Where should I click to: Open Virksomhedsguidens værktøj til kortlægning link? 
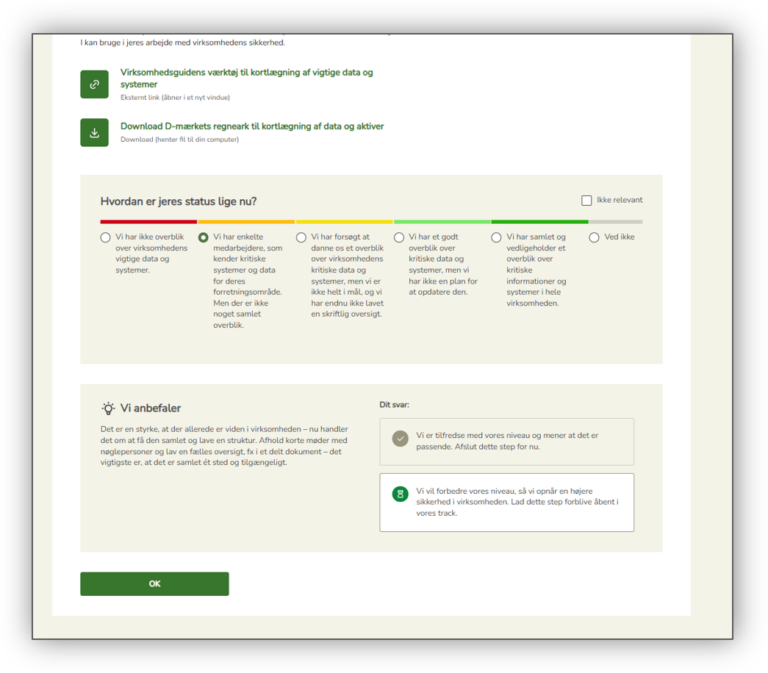[246, 78]
